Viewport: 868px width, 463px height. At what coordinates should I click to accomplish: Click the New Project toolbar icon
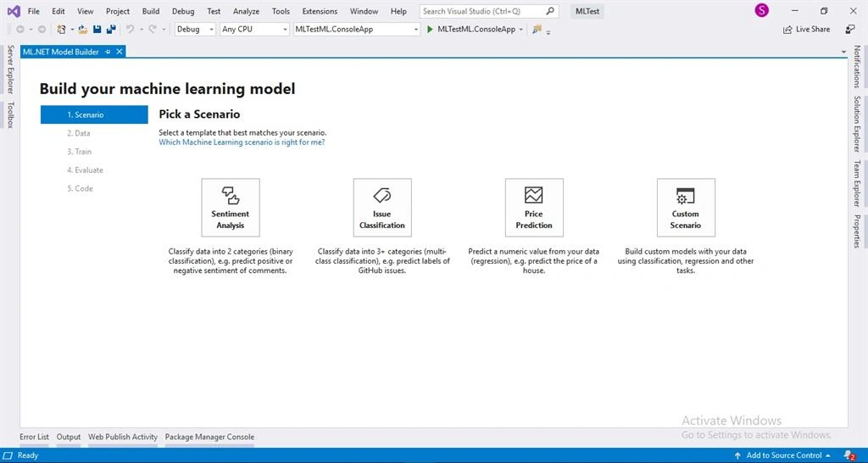tap(61, 30)
